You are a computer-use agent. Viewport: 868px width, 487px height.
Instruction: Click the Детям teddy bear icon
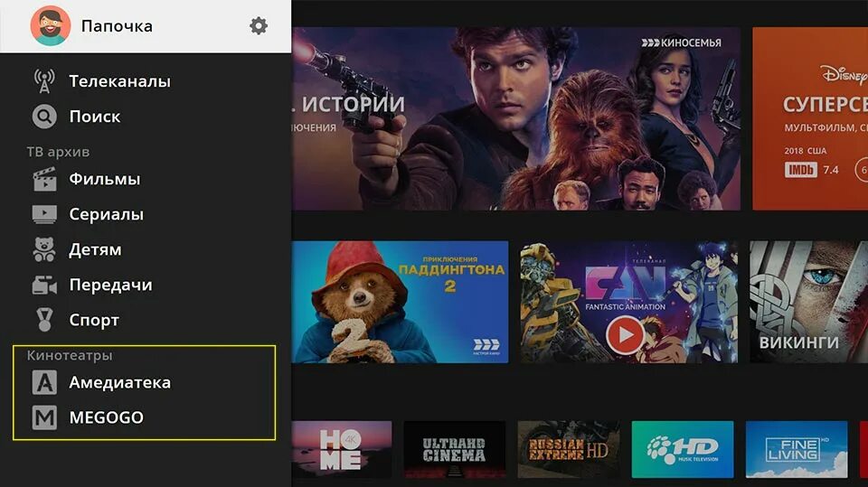(44, 249)
